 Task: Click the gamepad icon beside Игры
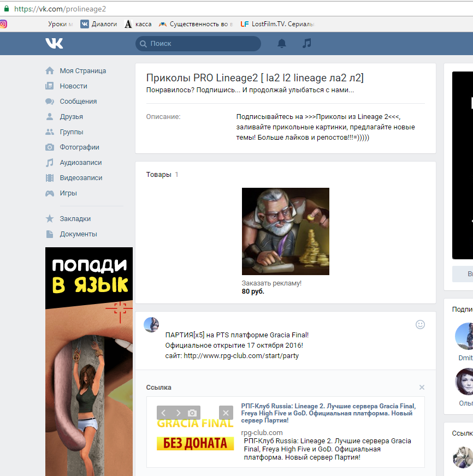(50, 193)
